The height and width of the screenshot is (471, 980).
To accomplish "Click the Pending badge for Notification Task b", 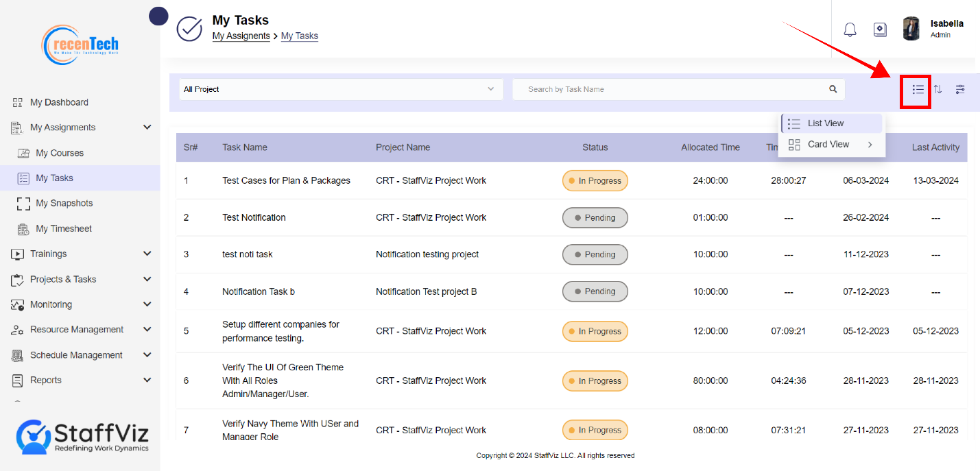I will (595, 291).
